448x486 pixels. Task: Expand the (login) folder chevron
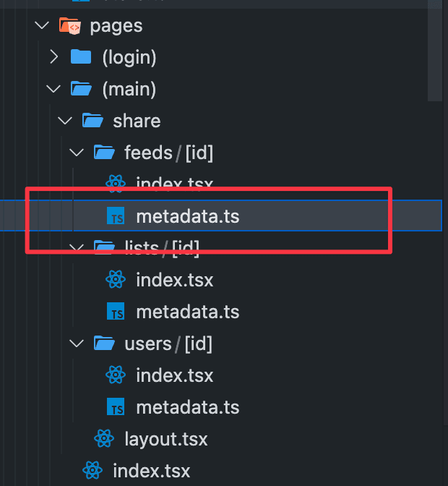[54, 57]
